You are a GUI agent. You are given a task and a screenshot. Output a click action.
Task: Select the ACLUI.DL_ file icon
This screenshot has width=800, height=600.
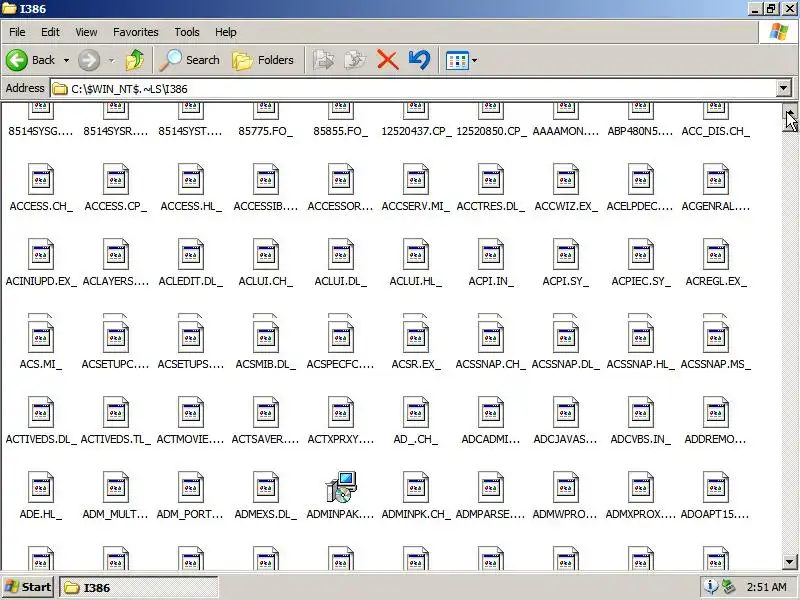[341, 254]
